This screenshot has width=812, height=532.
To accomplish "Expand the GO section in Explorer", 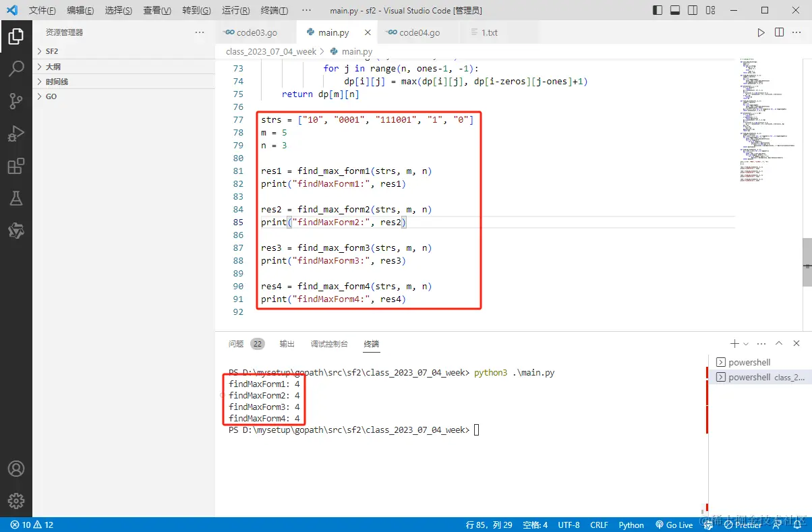I will pos(124,96).
